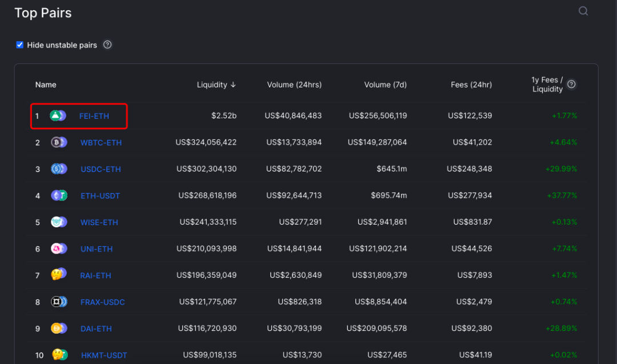The width and height of the screenshot is (617, 364).
Task: Sort table by Volume (24hrs) header
Action: [294, 85]
